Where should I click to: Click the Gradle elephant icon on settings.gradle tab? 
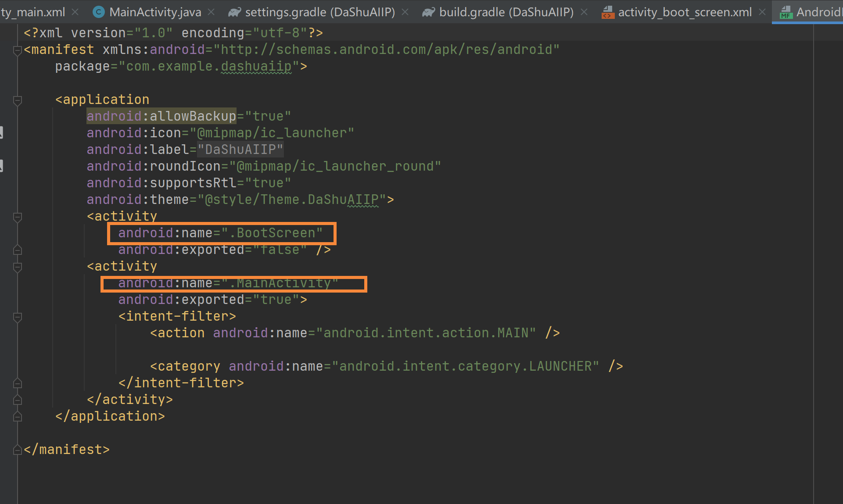pos(235,12)
